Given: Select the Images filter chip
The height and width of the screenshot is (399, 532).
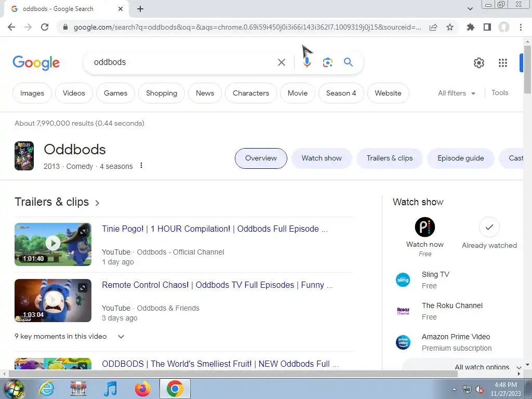Looking at the screenshot, I should click(32, 93).
